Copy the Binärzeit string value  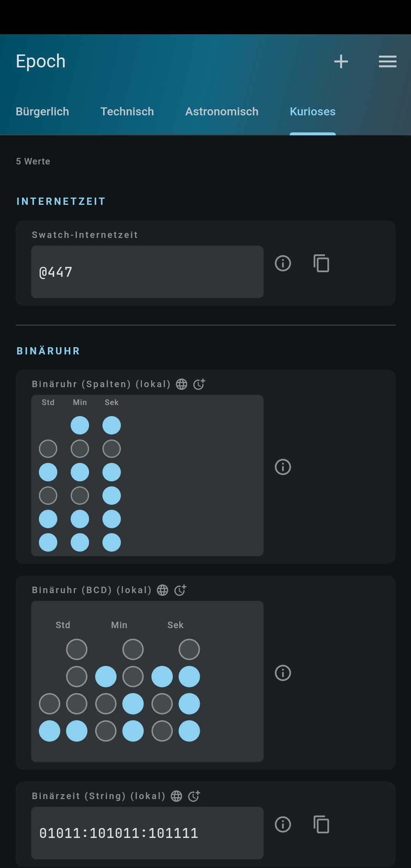[321, 824]
